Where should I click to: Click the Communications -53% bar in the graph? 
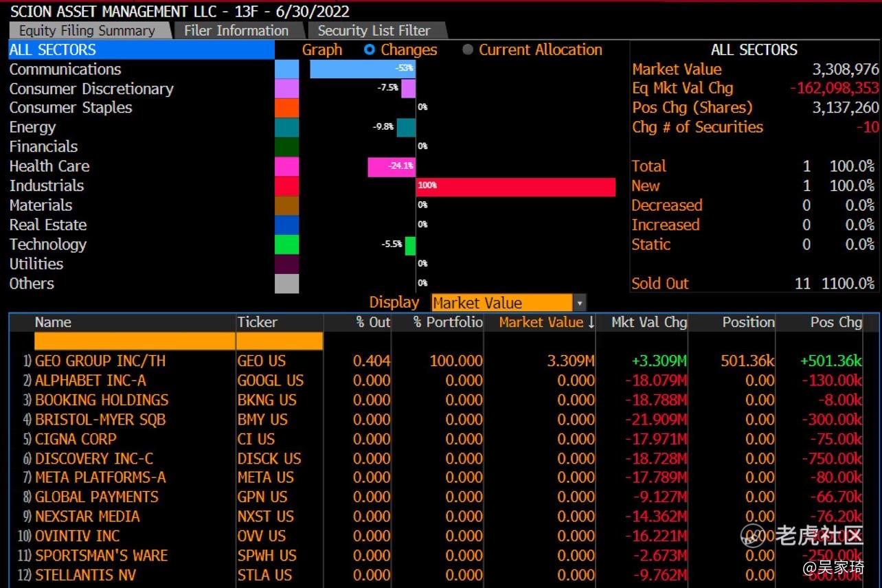pyautogui.click(x=363, y=69)
